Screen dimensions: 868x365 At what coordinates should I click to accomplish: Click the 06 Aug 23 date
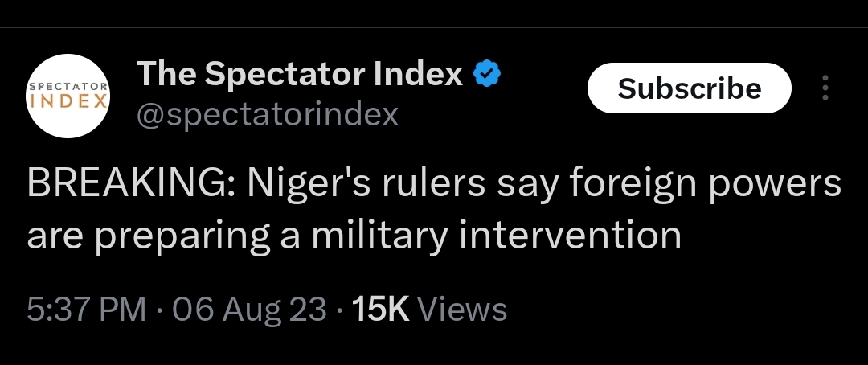(249, 309)
